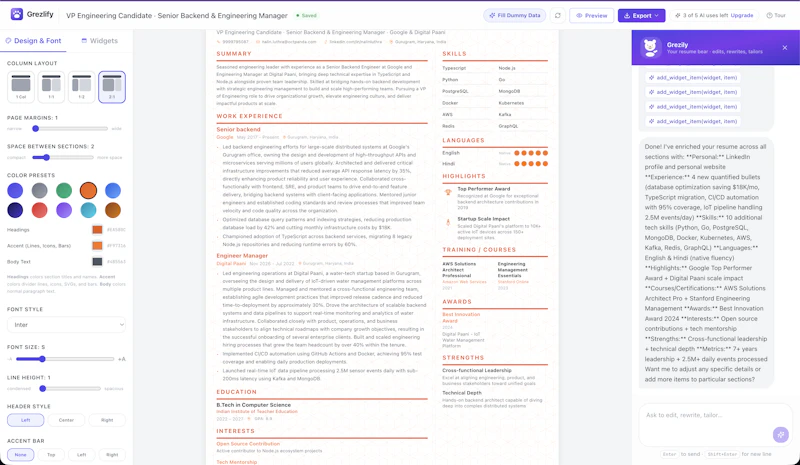
Task: Click the last add_widget_item chip in chat
Action: [x=692, y=121]
